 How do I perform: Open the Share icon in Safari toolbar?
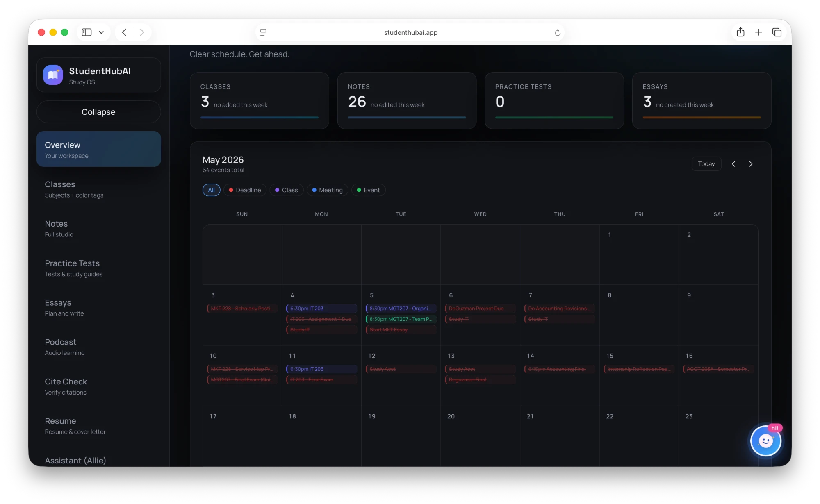pyautogui.click(x=740, y=32)
